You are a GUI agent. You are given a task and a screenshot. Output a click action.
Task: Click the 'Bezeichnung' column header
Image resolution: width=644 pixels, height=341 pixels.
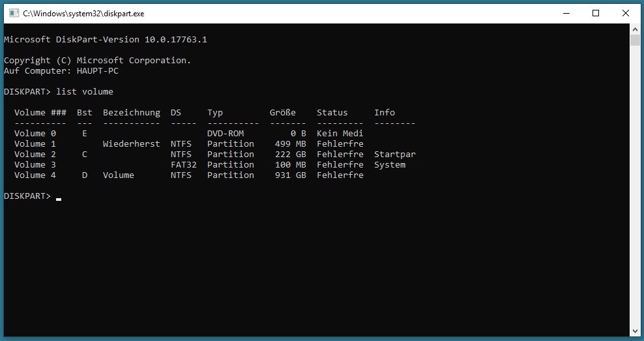[132, 113]
